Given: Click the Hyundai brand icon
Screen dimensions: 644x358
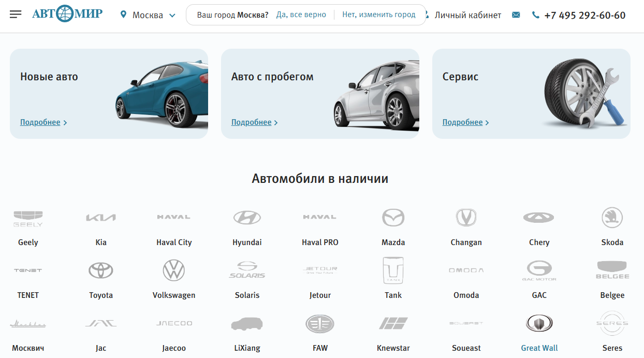Looking at the screenshot, I should 247,217.
